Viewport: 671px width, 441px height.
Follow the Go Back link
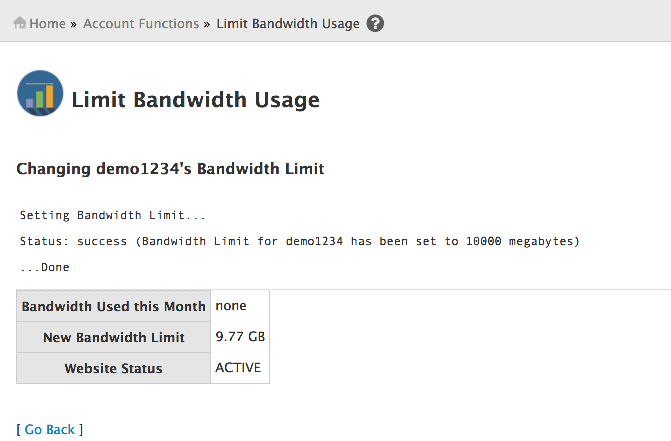[50, 429]
